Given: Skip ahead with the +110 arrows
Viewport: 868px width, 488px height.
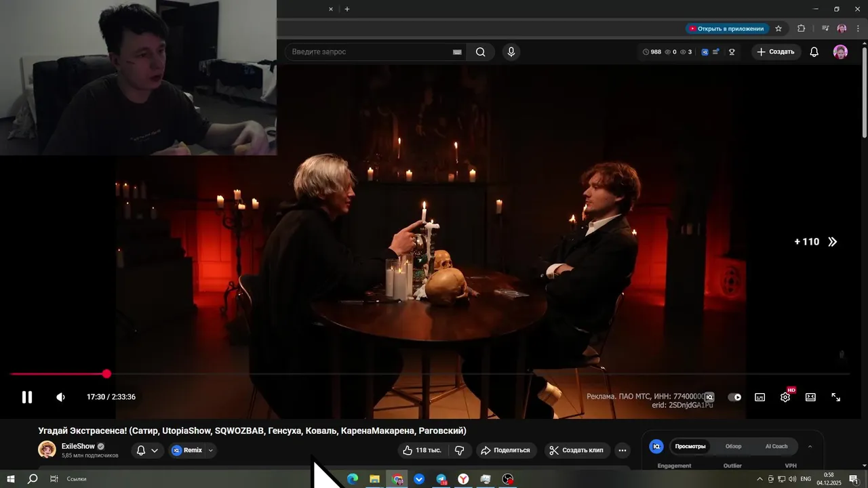Looking at the screenshot, I should 816,241.
